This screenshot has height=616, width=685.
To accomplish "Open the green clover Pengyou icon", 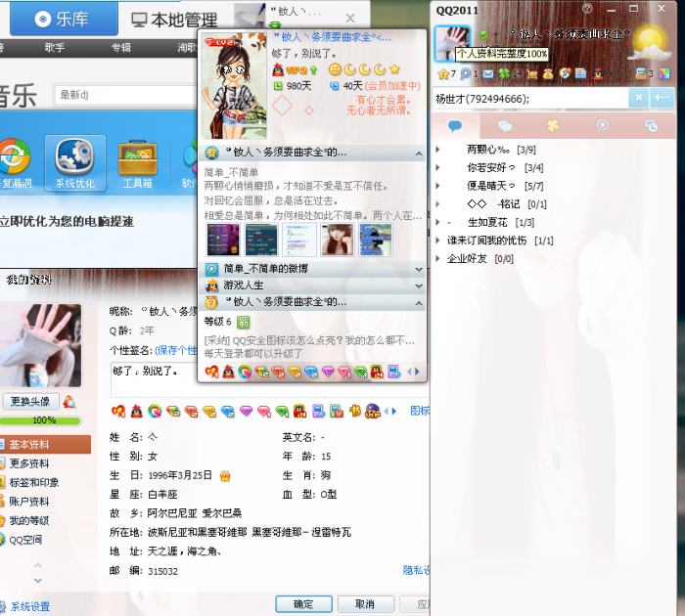I will pyautogui.click(x=504, y=73).
